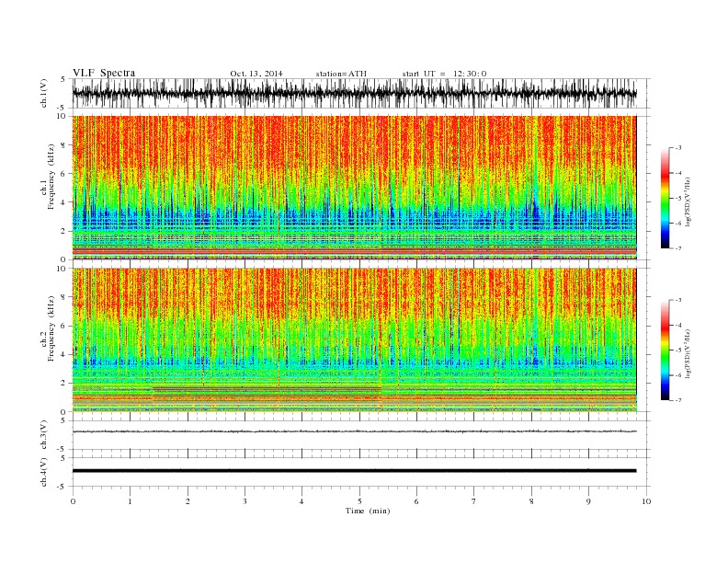Viewport: 728px width, 563px height.
Task: Click the time axis tick label "9"
Action: click(588, 501)
